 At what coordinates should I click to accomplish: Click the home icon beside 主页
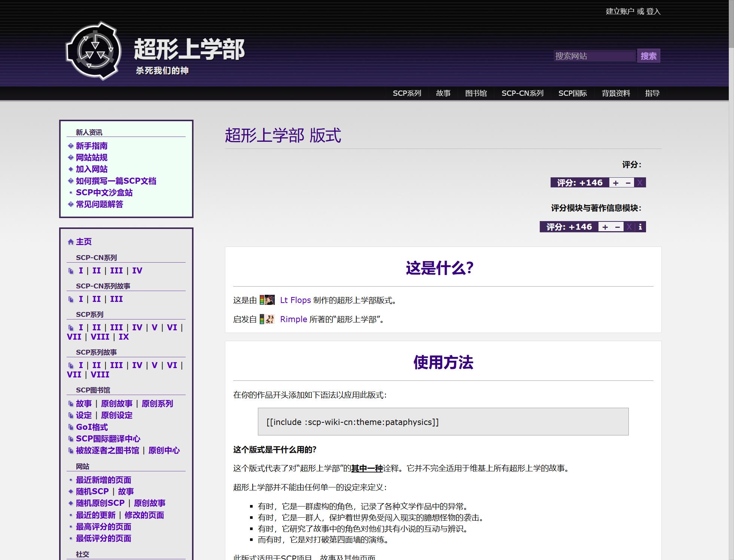[x=70, y=242]
